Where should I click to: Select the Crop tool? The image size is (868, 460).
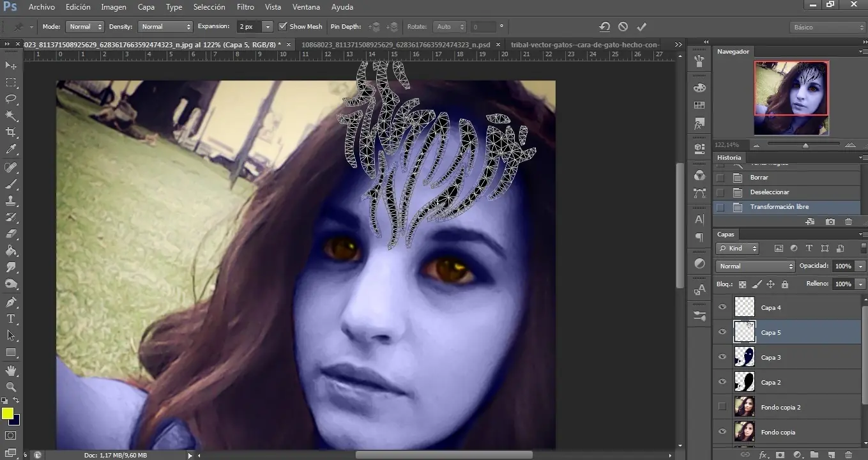(11, 132)
